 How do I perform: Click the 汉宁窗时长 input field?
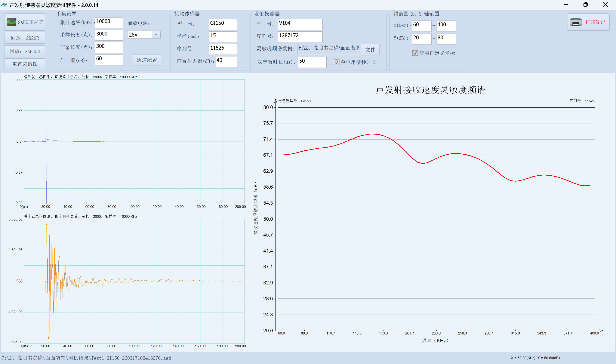(x=312, y=62)
